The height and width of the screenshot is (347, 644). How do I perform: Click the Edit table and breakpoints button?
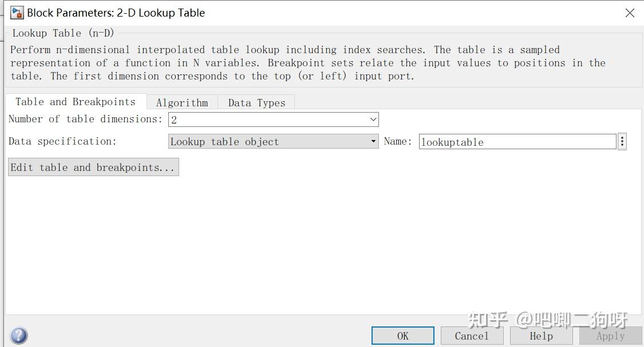coord(93,166)
